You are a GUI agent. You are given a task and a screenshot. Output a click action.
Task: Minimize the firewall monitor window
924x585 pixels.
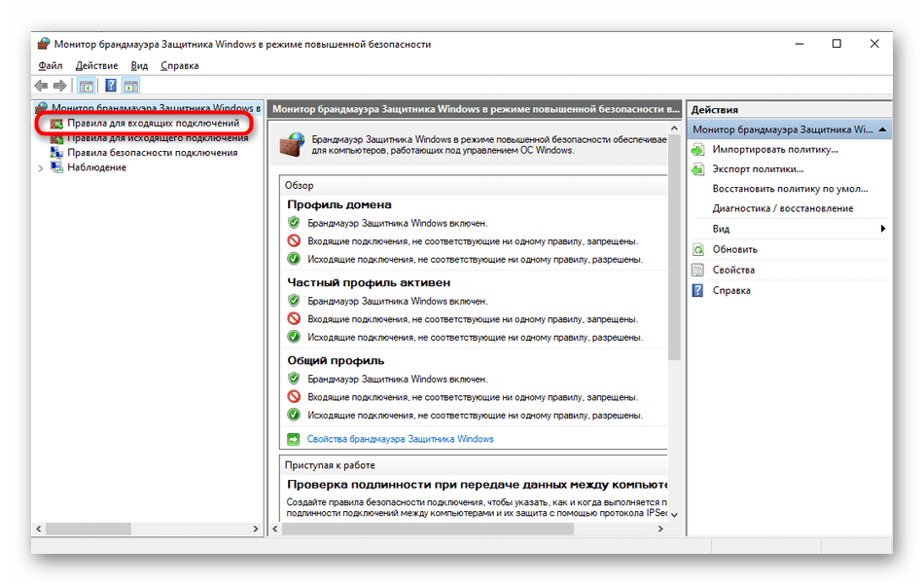click(800, 44)
